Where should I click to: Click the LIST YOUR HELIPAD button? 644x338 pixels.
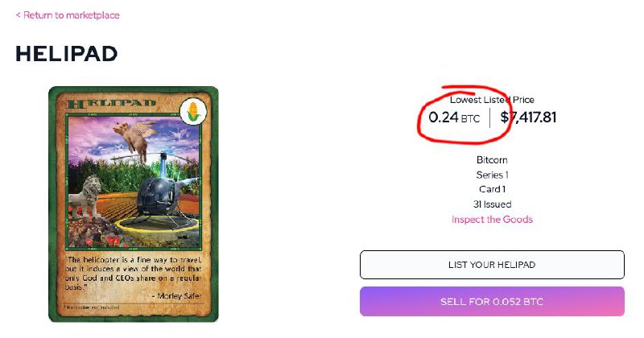pos(492,265)
